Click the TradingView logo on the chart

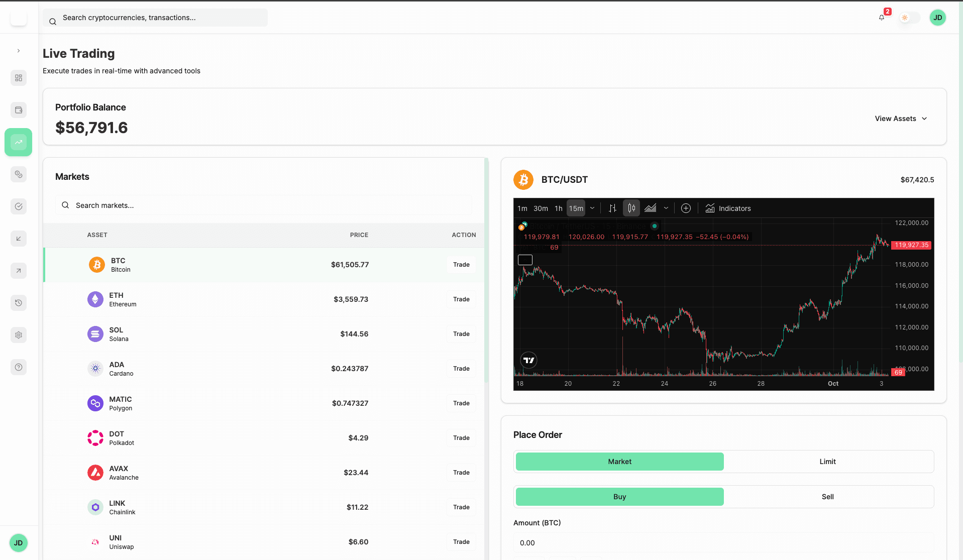(x=528, y=360)
